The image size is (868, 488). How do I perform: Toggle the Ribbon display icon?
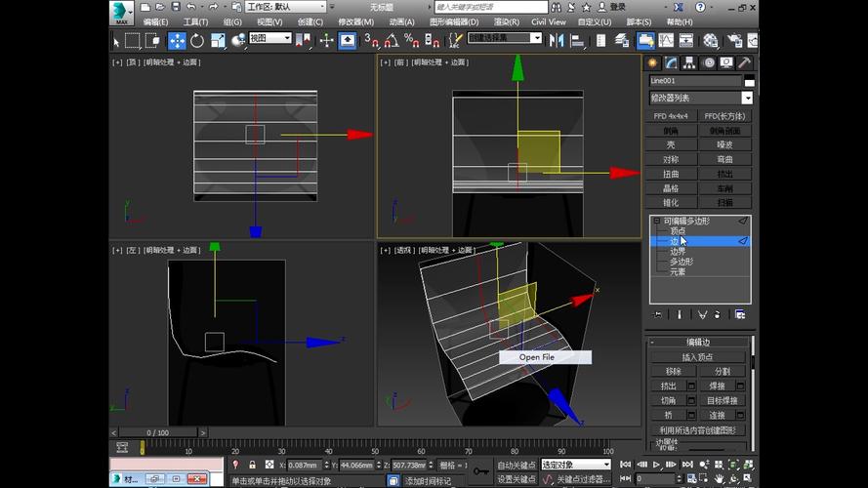click(645, 41)
